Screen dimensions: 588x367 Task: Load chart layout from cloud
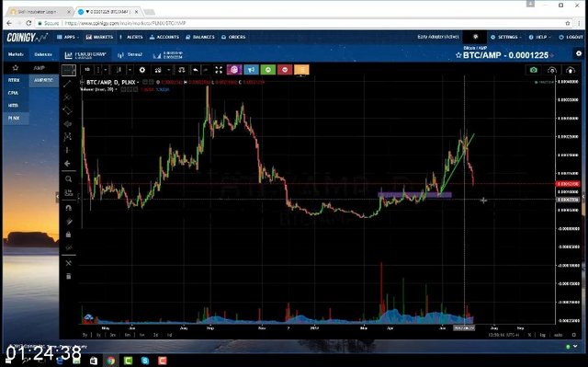coord(552,70)
